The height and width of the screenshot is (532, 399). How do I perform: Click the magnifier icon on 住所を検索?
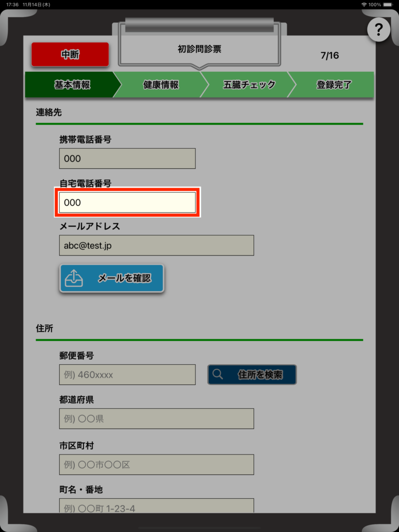[x=218, y=374]
